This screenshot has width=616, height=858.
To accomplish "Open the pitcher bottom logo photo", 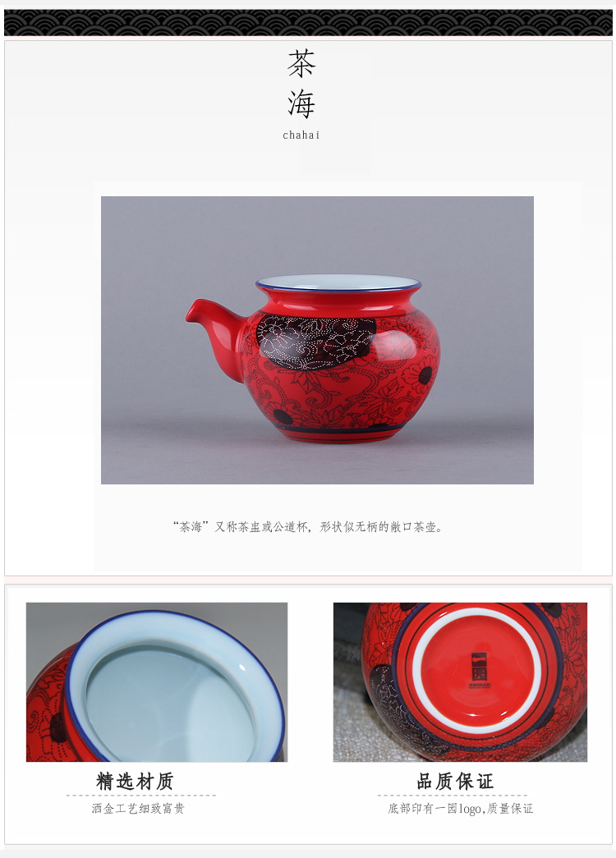I will (460, 681).
